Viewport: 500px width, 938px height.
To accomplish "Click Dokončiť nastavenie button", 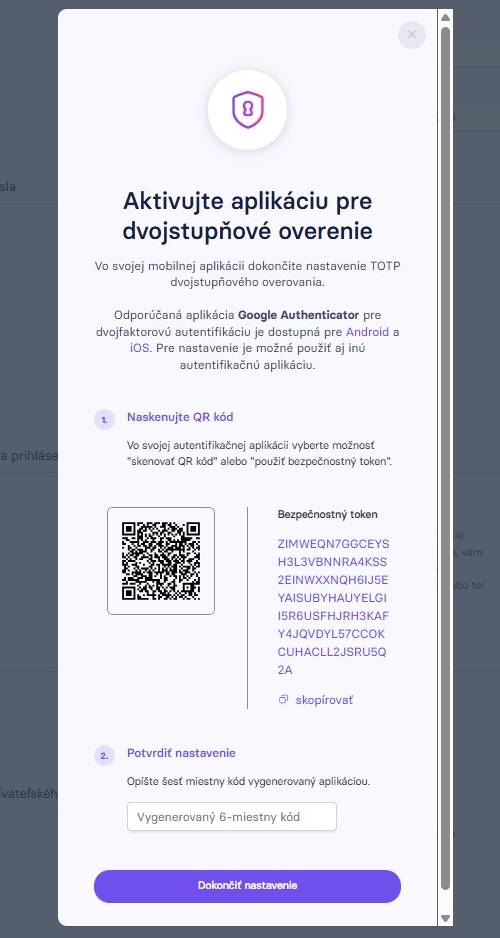I will [247, 886].
